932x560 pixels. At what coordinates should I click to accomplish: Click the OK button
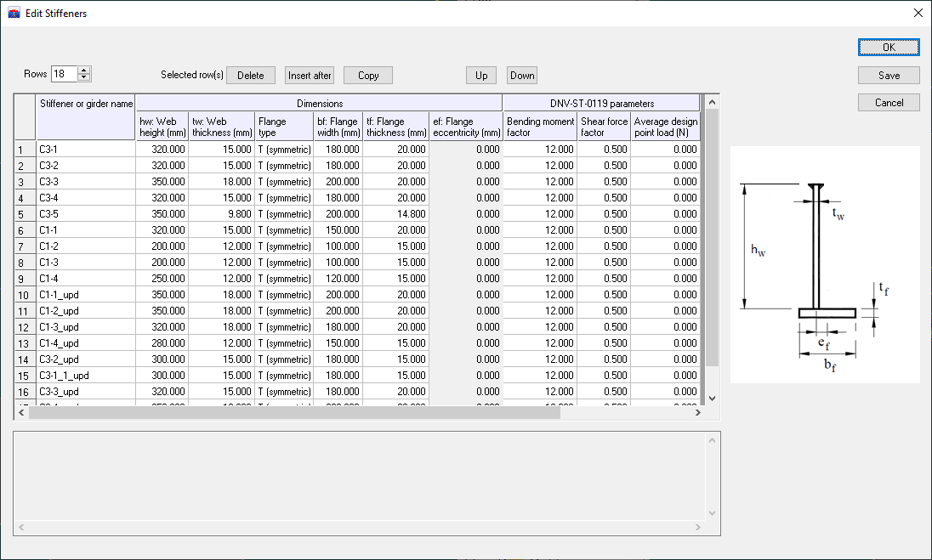pos(889,48)
